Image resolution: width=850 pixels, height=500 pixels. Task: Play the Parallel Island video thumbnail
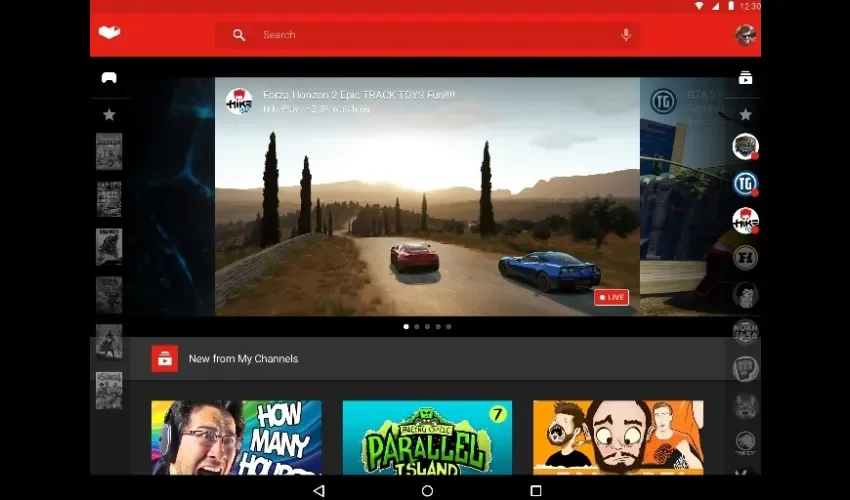click(x=427, y=437)
